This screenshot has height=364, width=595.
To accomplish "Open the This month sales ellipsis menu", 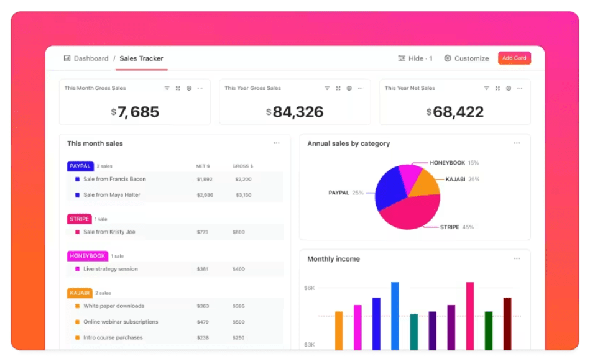I will [x=277, y=143].
